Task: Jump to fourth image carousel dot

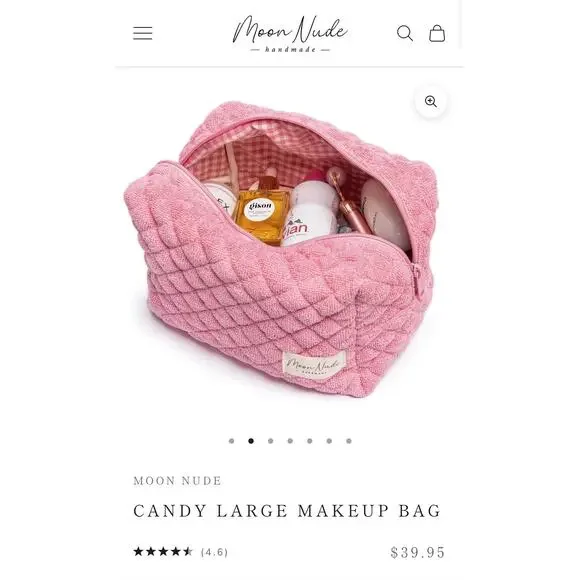Action: click(290, 441)
